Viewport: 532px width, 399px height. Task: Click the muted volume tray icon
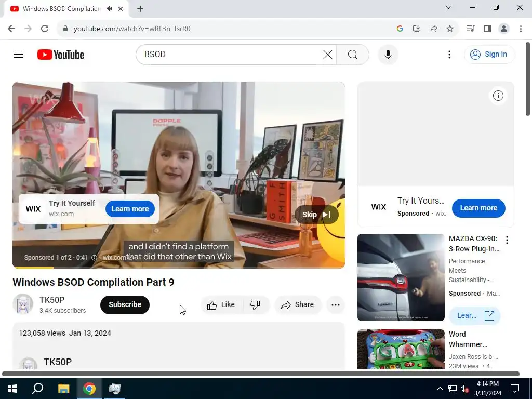click(464, 389)
